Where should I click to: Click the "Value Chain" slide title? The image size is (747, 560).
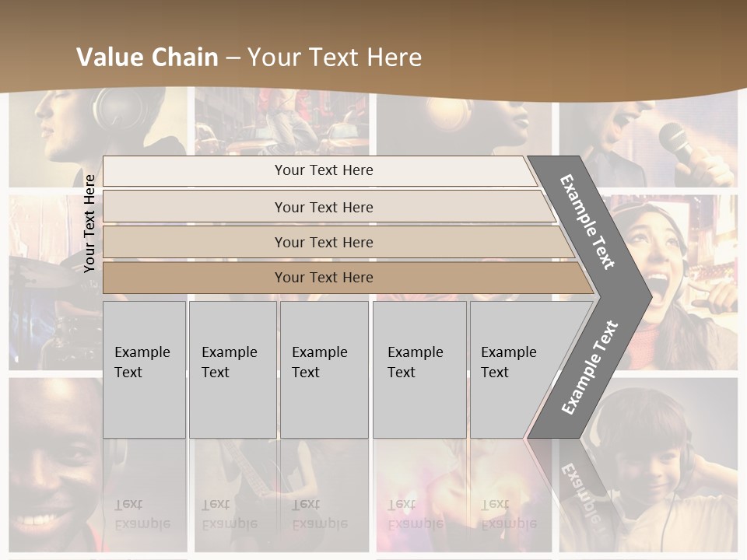249,58
